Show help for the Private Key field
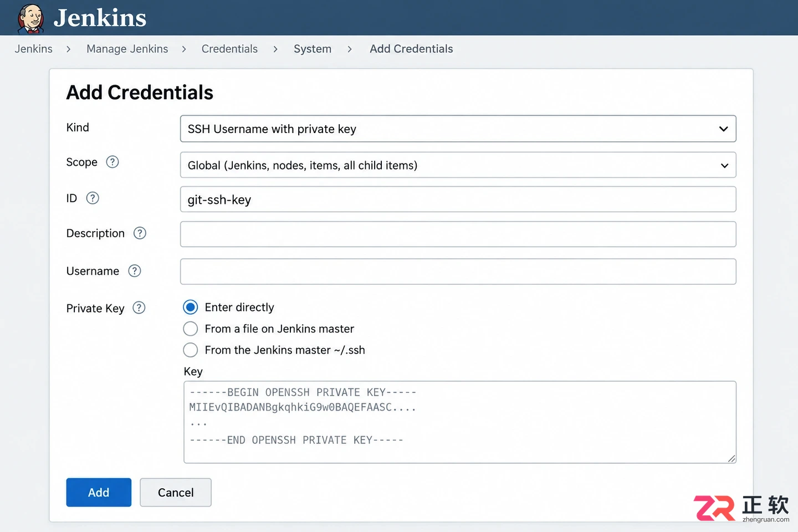798x532 pixels. [139, 308]
